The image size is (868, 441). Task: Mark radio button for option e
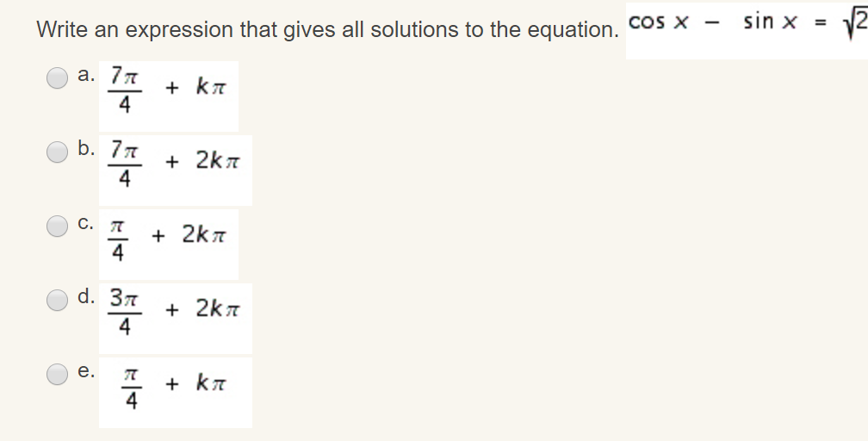click(x=58, y=374)
